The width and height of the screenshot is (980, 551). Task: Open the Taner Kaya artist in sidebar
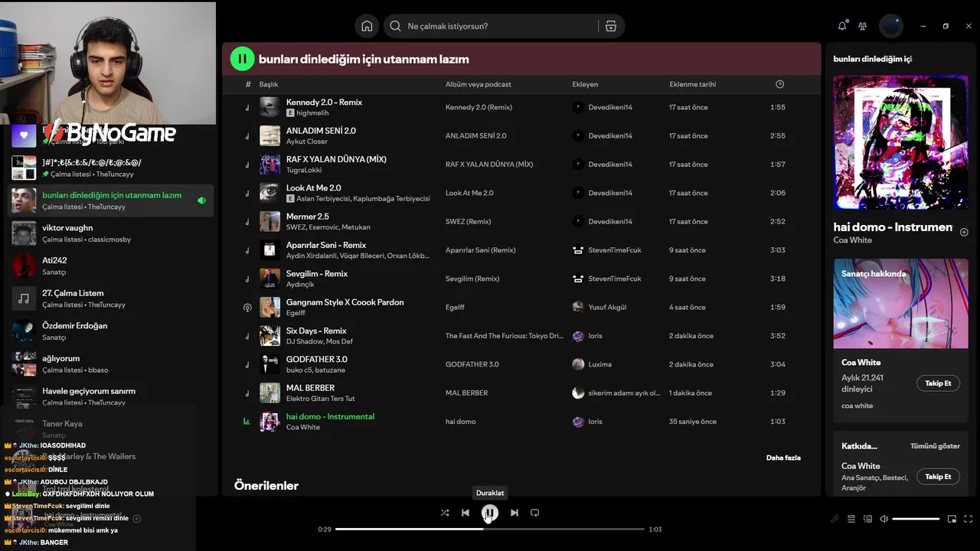[111, 429]
